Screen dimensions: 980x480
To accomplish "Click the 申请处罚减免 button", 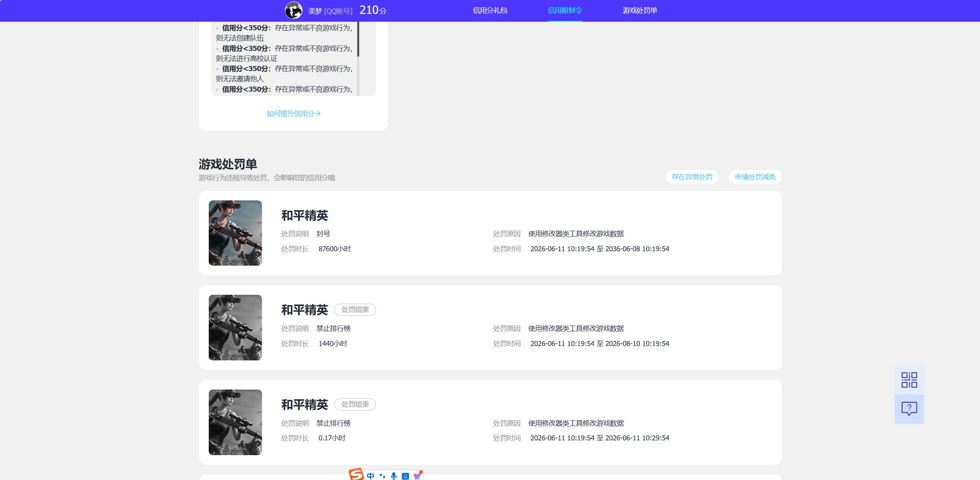I will tap(755, 177).
